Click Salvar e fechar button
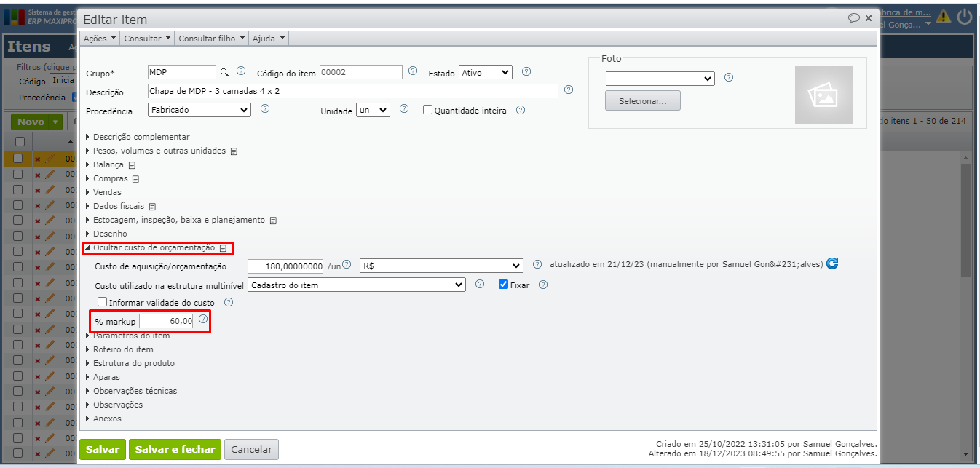 [175, 449]
